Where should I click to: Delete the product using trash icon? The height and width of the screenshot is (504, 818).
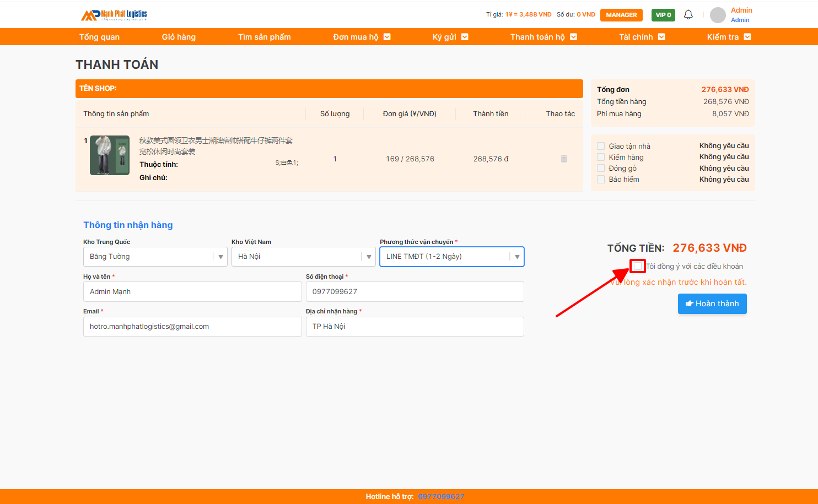[x=564, y=159]
